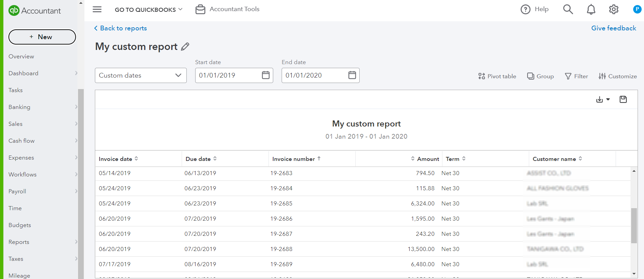Open the Custom dates dropdown
The image size is (644, 279).
point(140,75)
